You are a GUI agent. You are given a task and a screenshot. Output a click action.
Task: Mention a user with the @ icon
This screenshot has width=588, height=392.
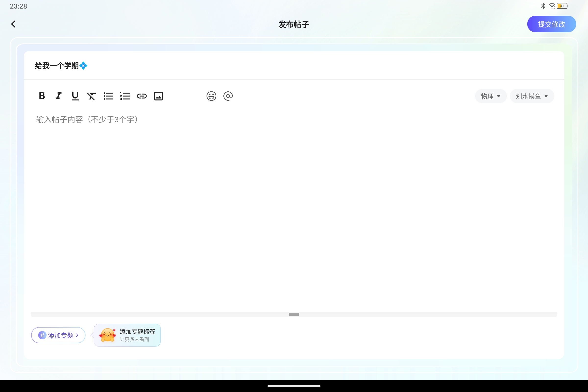(228, 96)
